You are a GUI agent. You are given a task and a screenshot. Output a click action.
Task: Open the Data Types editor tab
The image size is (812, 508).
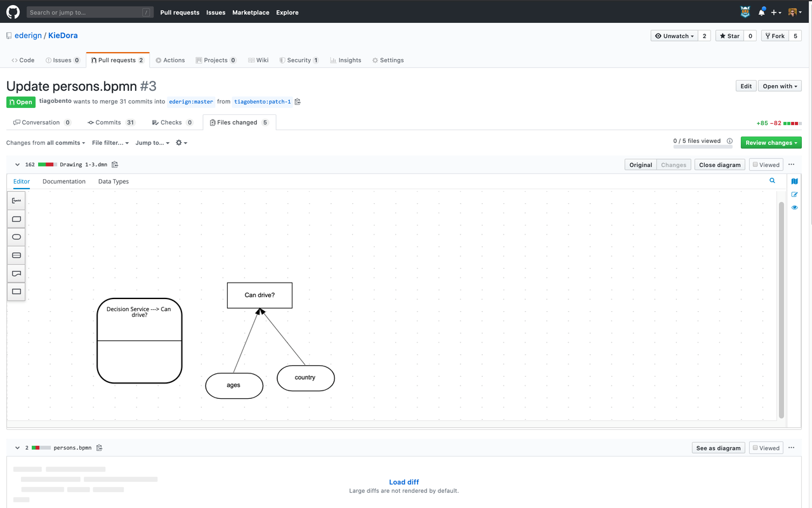tap(114, 182)
